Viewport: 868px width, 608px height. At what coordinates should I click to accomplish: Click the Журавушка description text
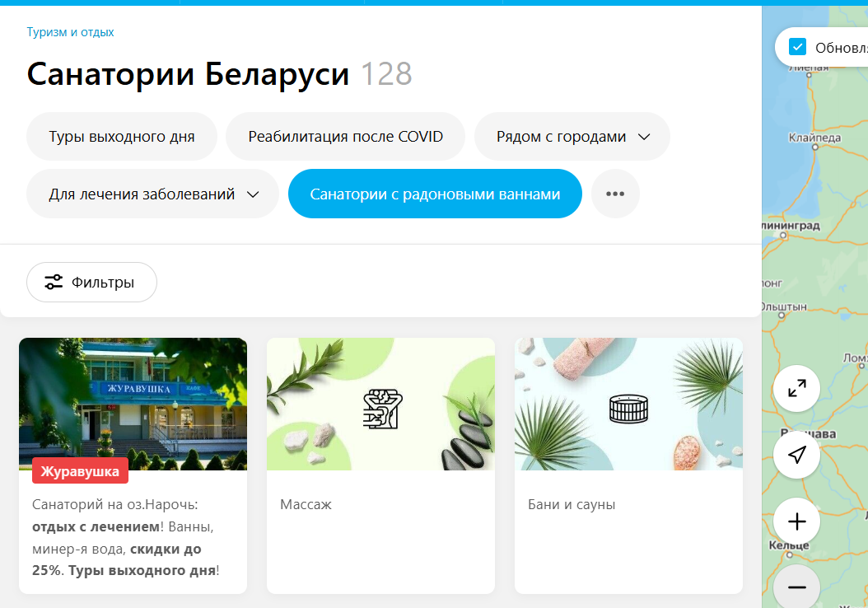tap(126, 537)
